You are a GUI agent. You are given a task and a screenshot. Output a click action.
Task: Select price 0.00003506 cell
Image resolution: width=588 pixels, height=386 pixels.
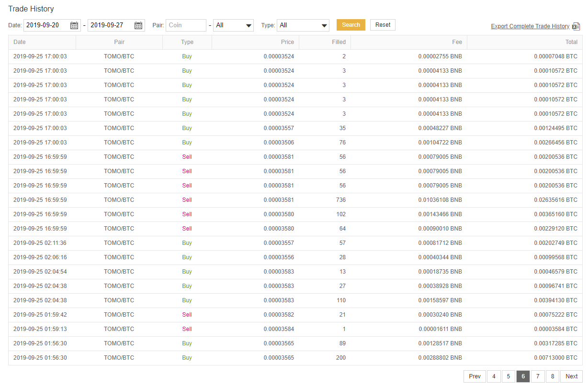[279, 143]
